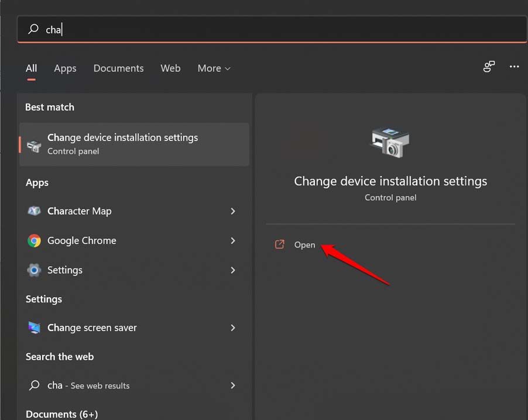The width and height of the screenshot is (528, 420).
Task: Click magnifier icon next to 'cha' web result
Action: tap(34, 385)
